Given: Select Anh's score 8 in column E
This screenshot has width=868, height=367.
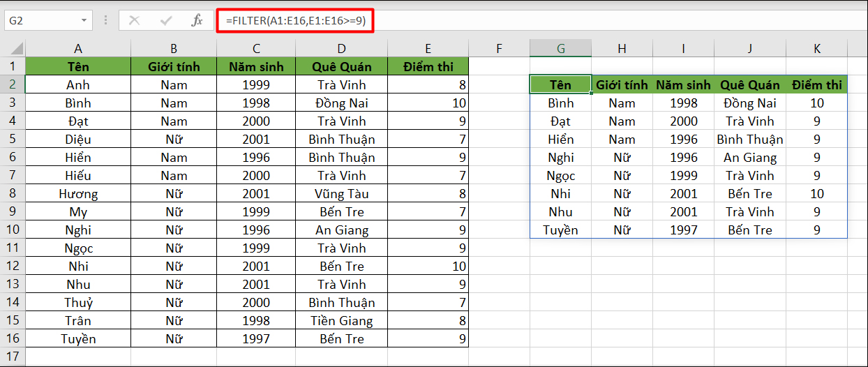Looking at the screenshot, I should (x=428, y=84).
